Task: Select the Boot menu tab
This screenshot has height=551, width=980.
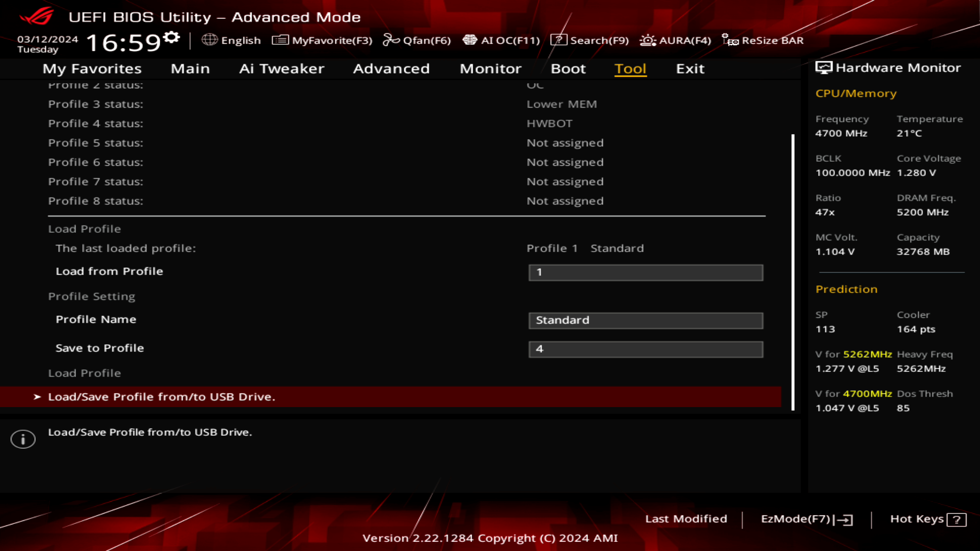Action: (x=568, y=68)
